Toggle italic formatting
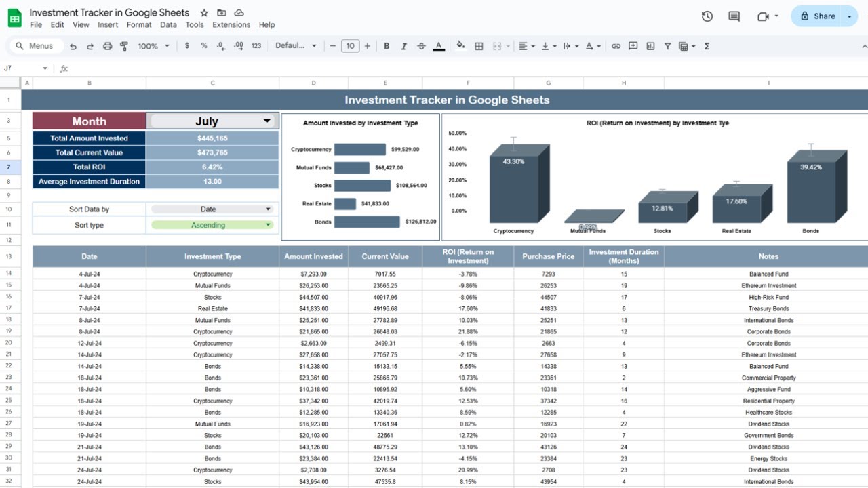Viewport: 868px width, 488px height. click(x=404, y=46)
